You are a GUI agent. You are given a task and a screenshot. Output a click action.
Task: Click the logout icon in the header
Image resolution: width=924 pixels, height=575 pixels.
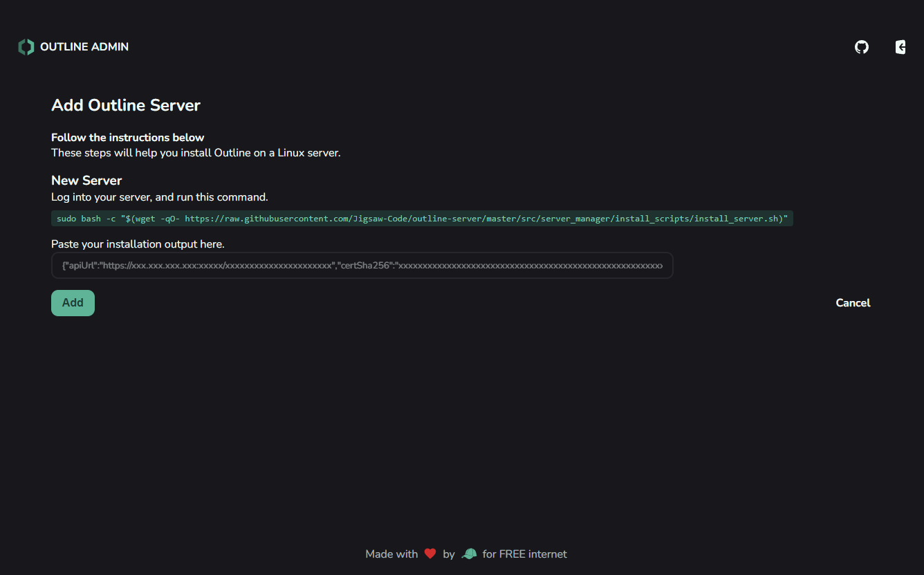click(900, 47)
